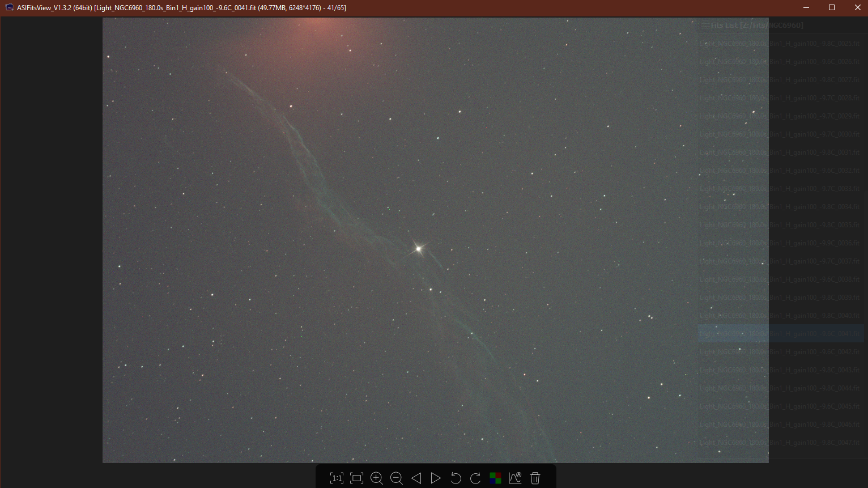Toggle the Bayer color debayer icon
The image size is (868, 488).
pos(495,478)
